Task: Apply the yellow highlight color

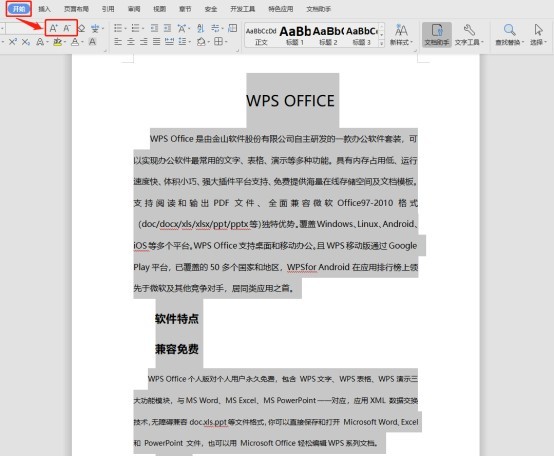Action: coord(58,42)
